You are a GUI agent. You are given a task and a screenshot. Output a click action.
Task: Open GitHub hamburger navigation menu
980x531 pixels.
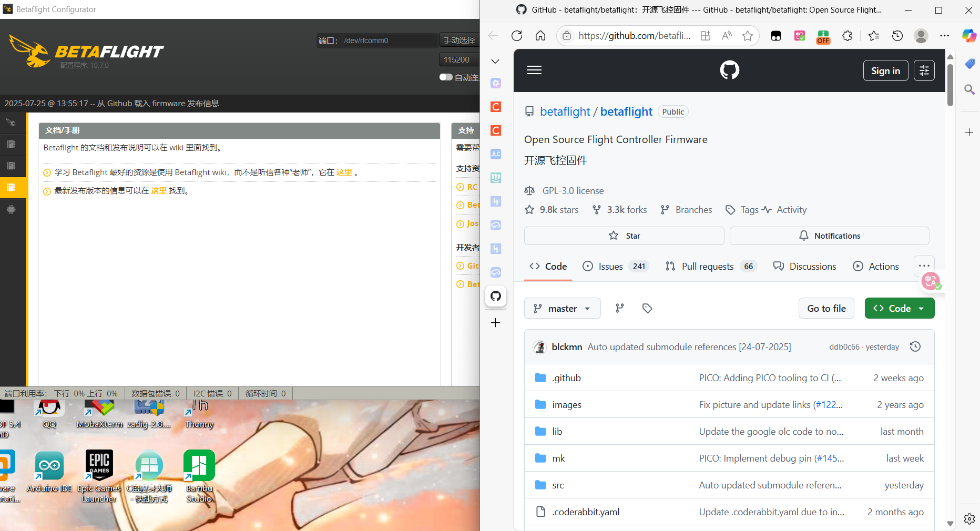pyautogui.click(x=534, y=70)
